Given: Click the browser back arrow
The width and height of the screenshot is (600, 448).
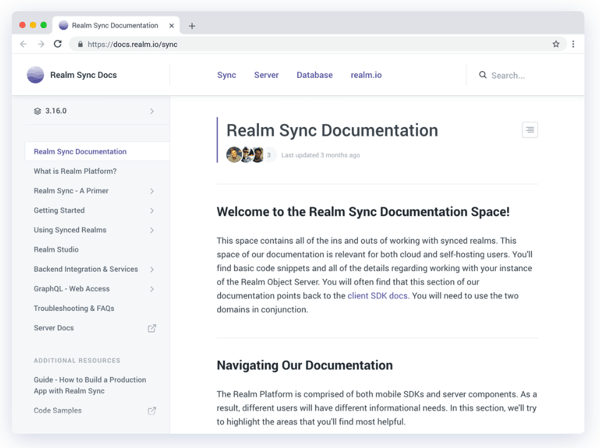Looking at the screenshot, I should [x=23, y=44].
